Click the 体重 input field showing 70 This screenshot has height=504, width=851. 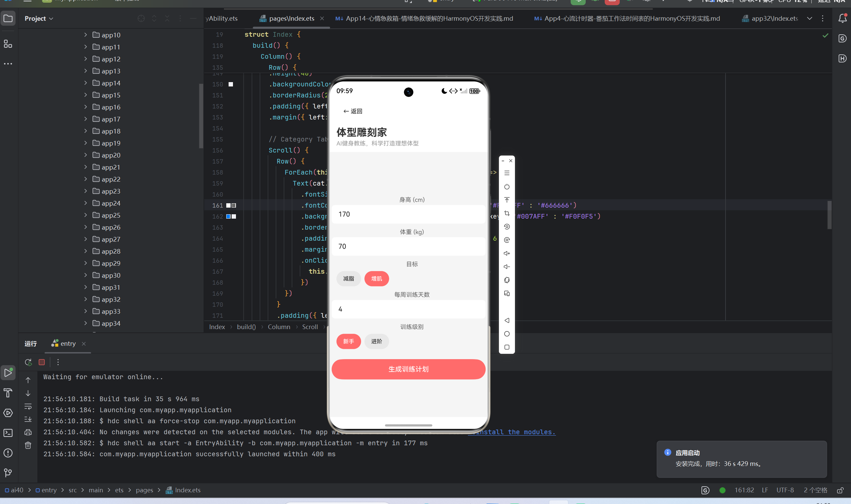pos(408,246)
